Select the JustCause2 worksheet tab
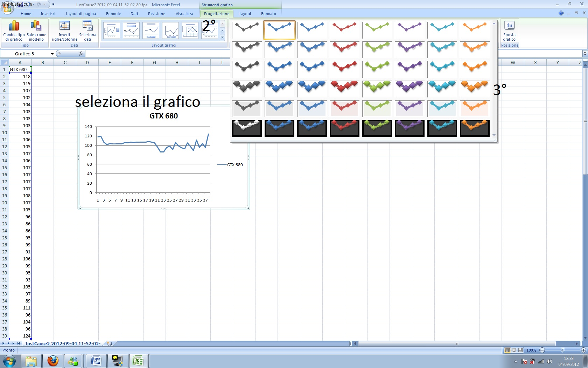The image size is (588, 368). pos(62,343)
